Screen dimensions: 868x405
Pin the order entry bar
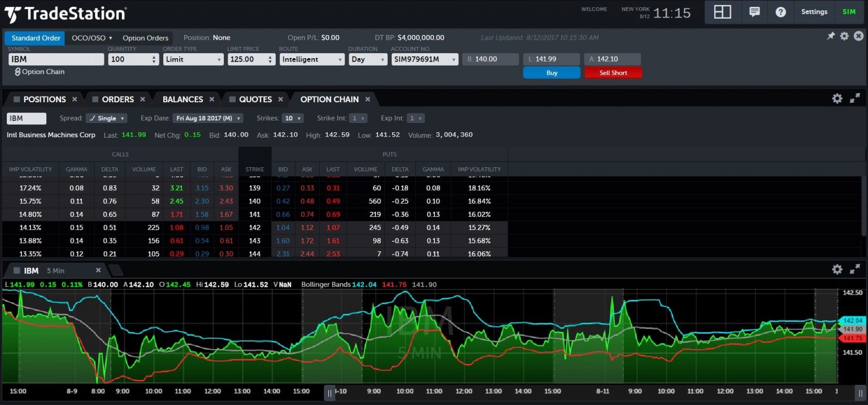pos(831,36)
